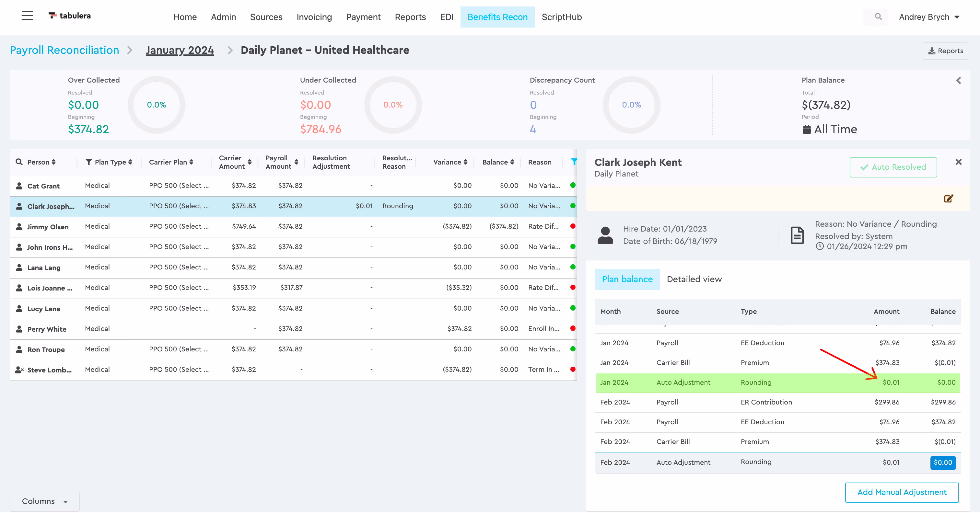This screenshot has width=980, height=513.
Task: Sort by Plan Type column arrows
Action: point(130,162)
